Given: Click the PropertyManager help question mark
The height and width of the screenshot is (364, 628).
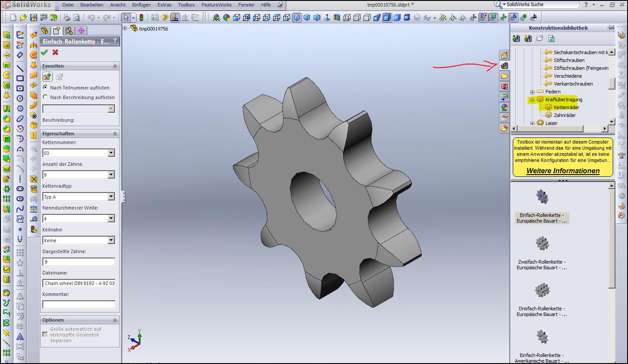Looking at the screenshot, I should 115,41.
